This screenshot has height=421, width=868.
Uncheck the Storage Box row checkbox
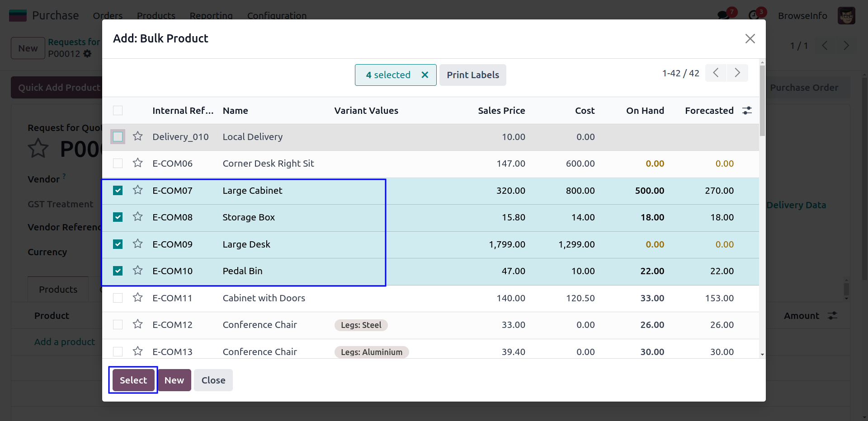(118, 217)
